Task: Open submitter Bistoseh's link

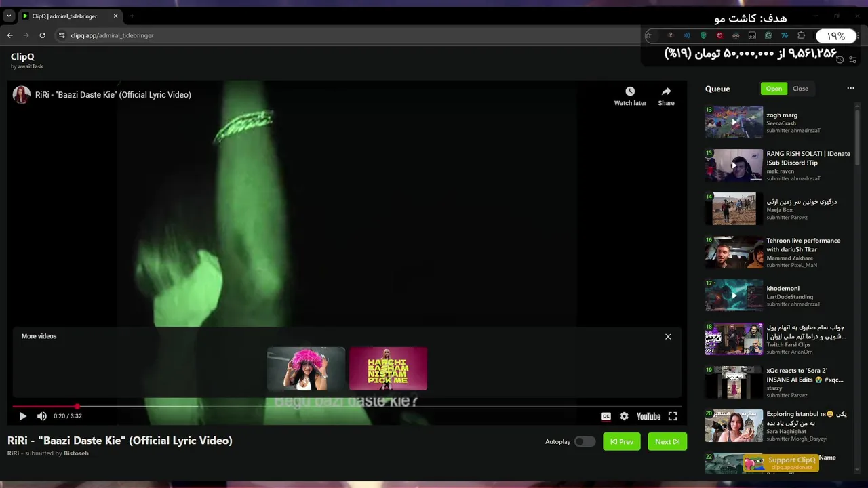Action: click(76, 453)
